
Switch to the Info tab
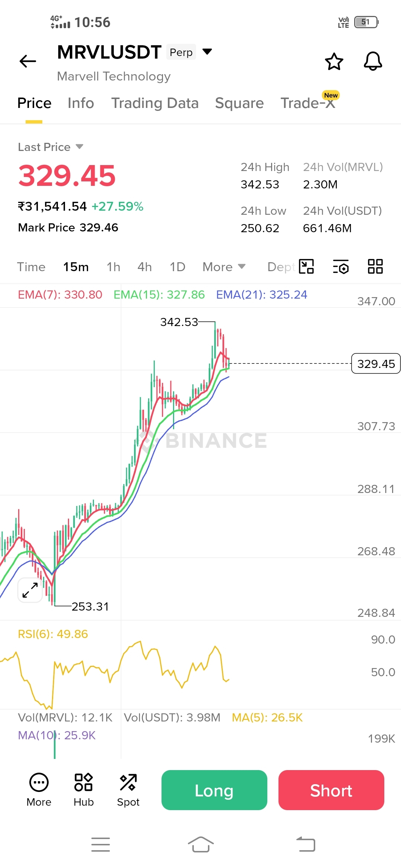81,103
